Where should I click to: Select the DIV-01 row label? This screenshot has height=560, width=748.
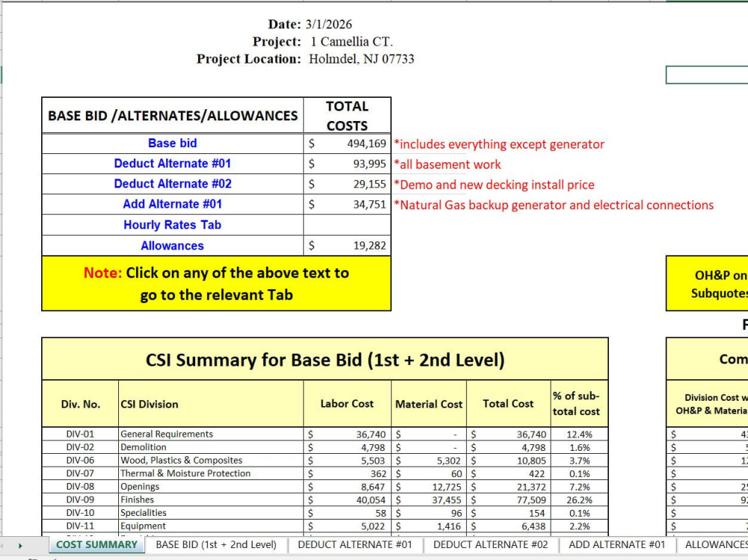tap(80, 434)
